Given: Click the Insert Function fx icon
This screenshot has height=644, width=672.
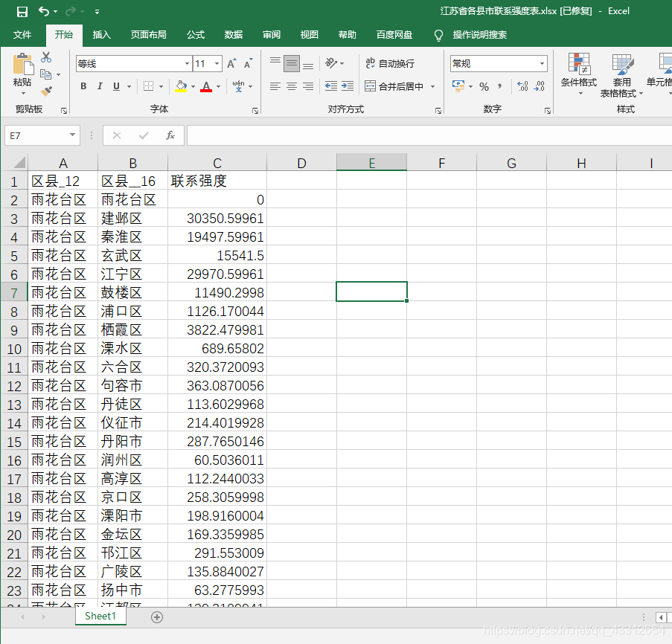Looking at the screenshot, I should [x=170, y=136].
